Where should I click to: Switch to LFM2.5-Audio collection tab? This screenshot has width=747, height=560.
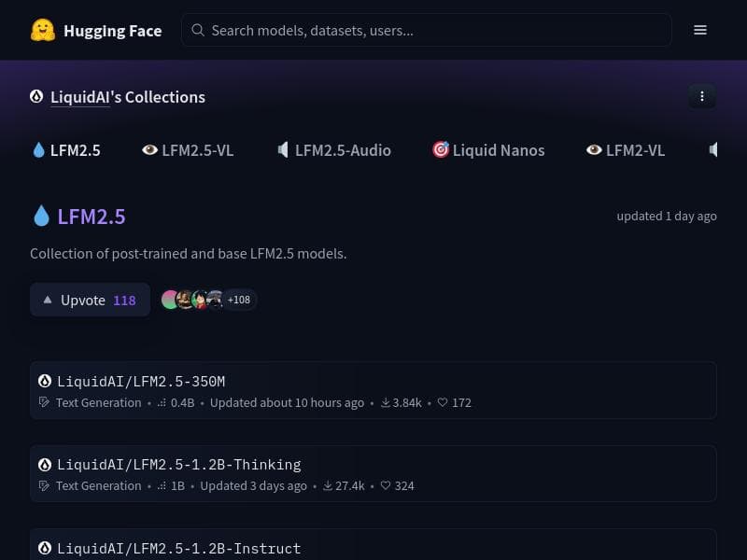click(334, 150)
